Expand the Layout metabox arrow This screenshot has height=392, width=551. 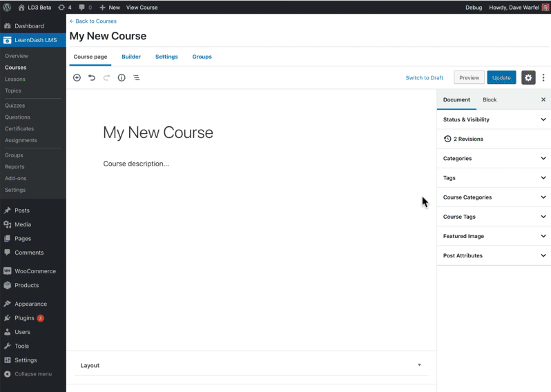pyautogui.click(x=419, y=365)
